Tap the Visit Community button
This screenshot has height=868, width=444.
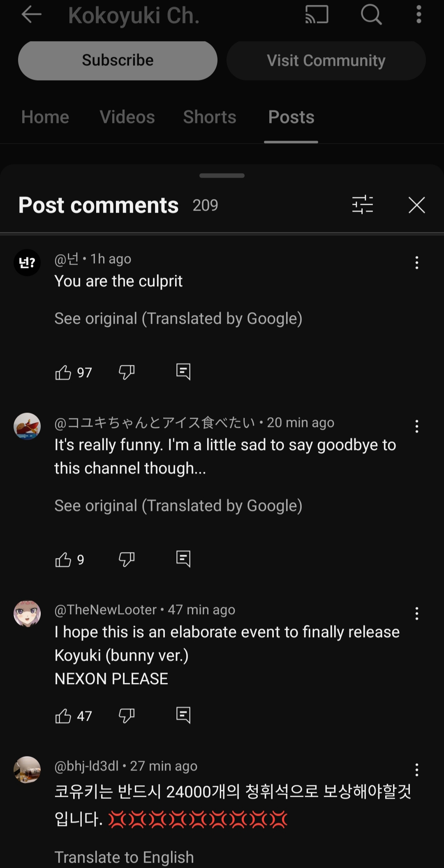326,61
